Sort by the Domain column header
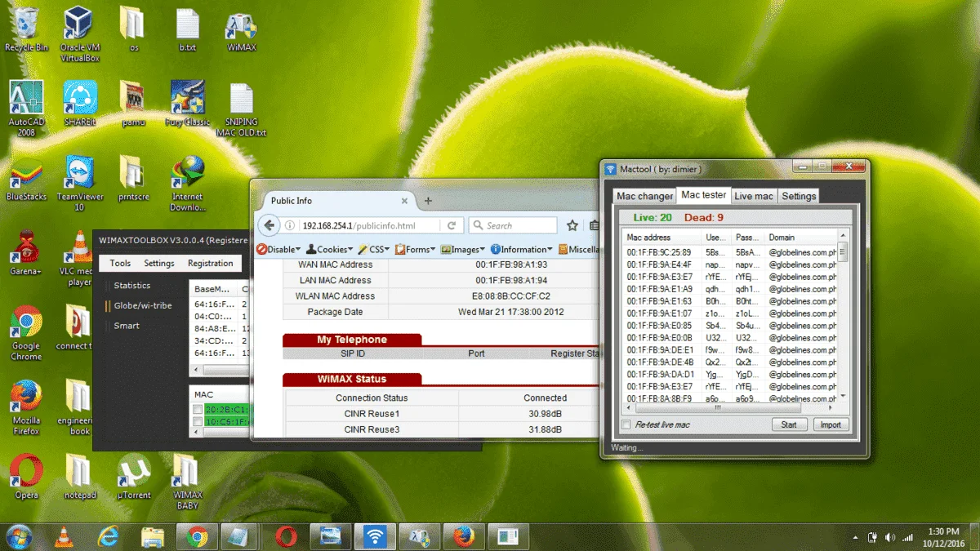The width and height of the screenshot is (980, 551). coord(800,237)
